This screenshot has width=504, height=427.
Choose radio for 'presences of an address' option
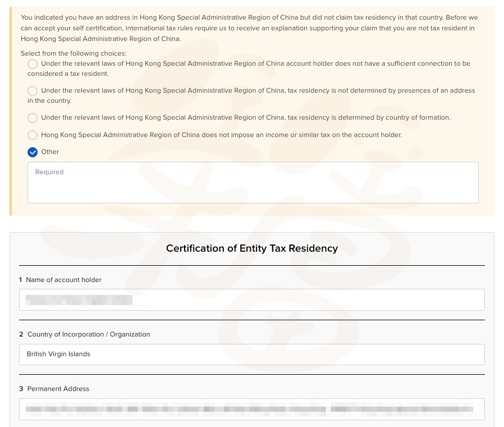point(33,91)
